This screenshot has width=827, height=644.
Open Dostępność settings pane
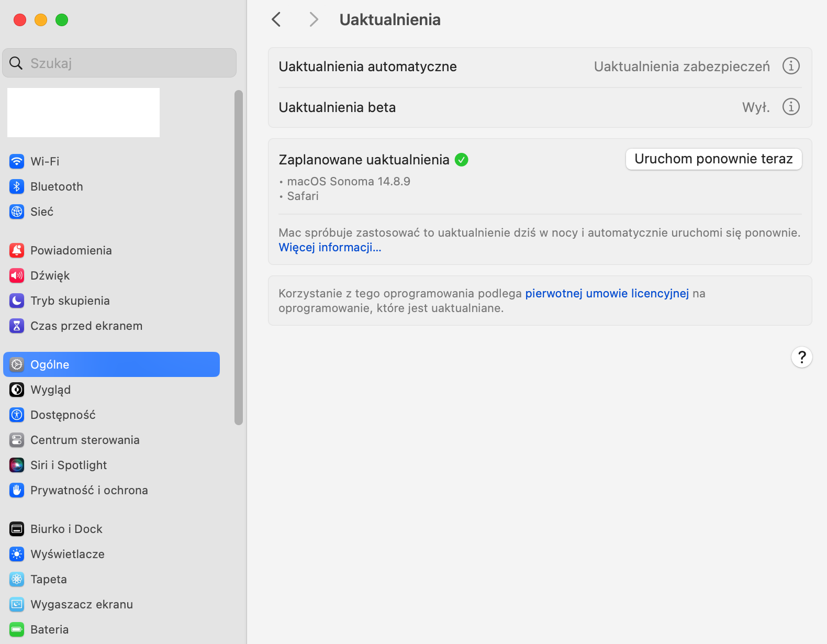[x=111, y=415]
